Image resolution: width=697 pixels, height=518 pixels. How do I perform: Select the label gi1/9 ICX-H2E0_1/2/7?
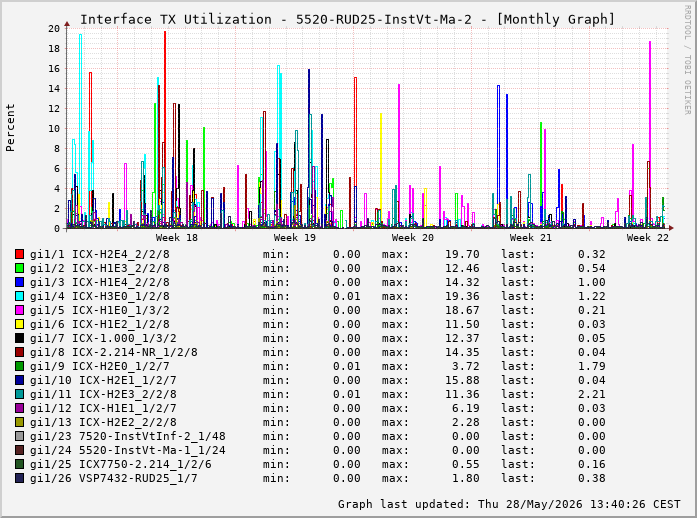coord(100,366)
